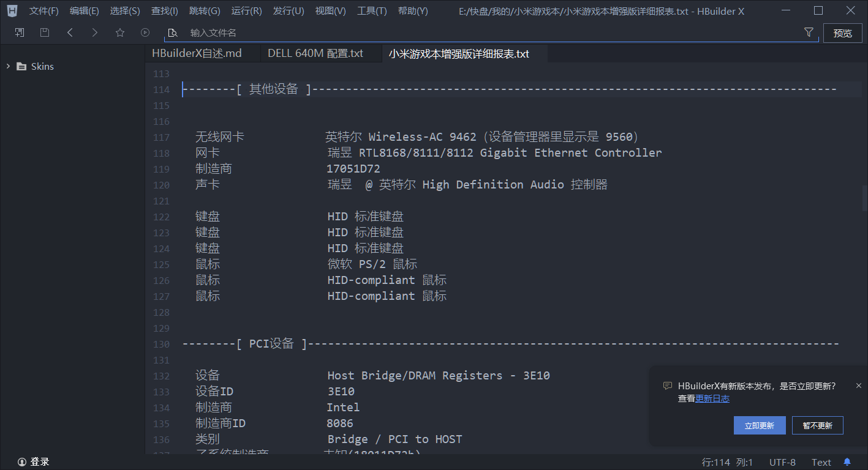Open the 编辑(E) menu
Screen dimensions: 868x470
coord(85,11)
